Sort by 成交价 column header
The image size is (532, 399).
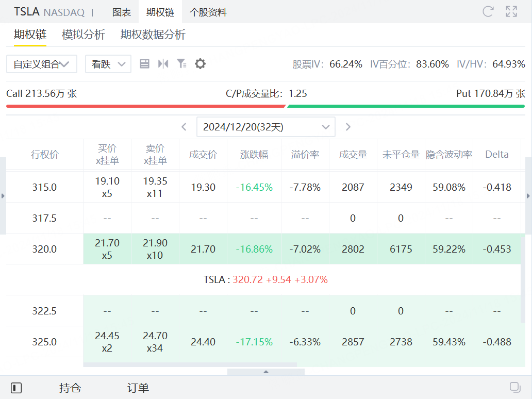(203, 154)
